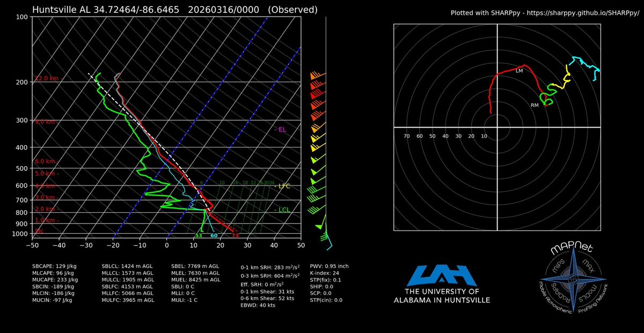Click the MLLCL: 1573 m AGL entry
The image size is (644, 333).
pos(127,272)
